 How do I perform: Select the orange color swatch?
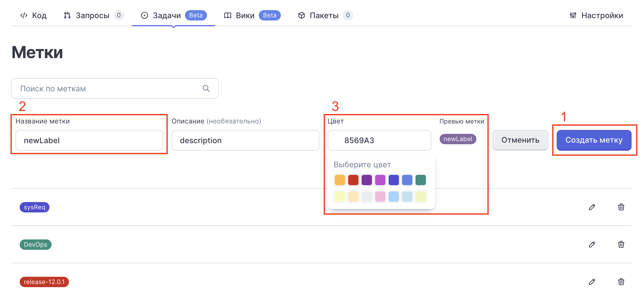pyautogui.click(x=340, y=180)
